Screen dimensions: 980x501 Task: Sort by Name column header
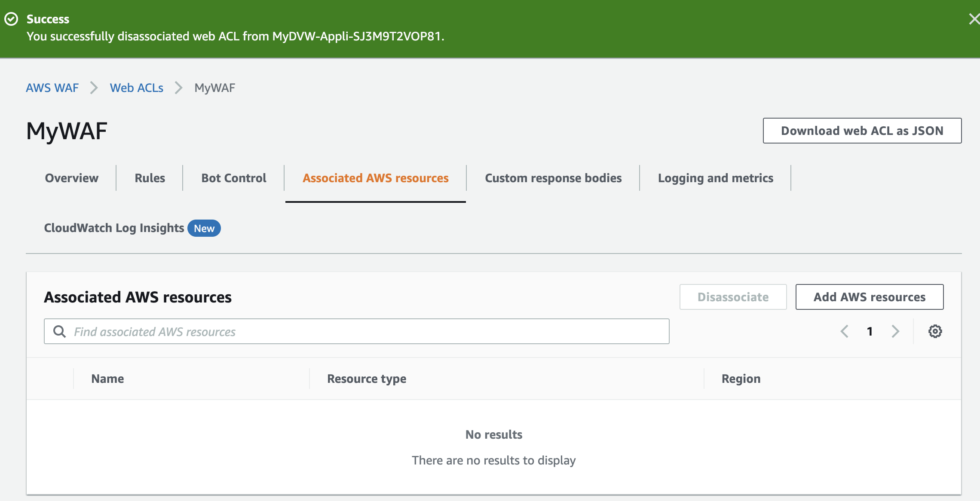[107, 379]
